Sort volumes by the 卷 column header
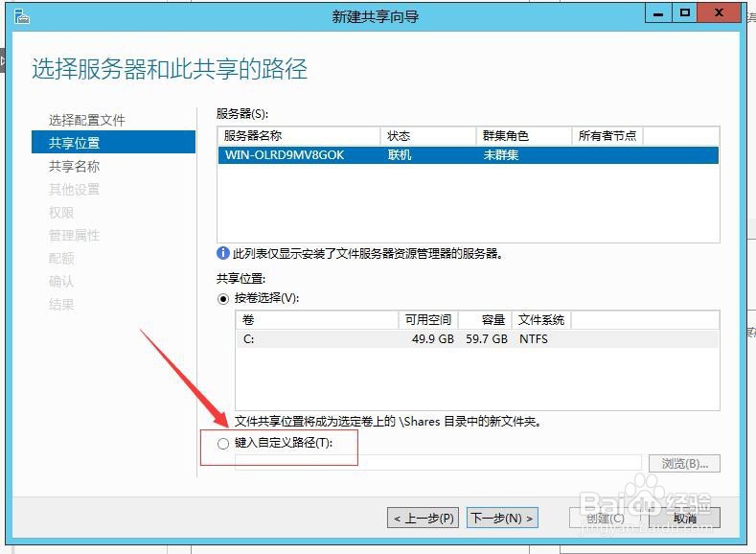 317,320
